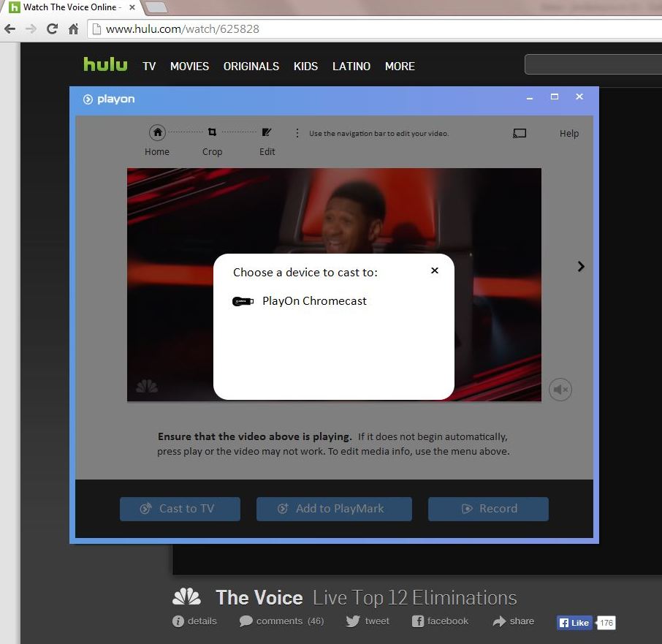Open the MOVIES menu on Hulu
The image size is (662, 644).
point(189,67)
